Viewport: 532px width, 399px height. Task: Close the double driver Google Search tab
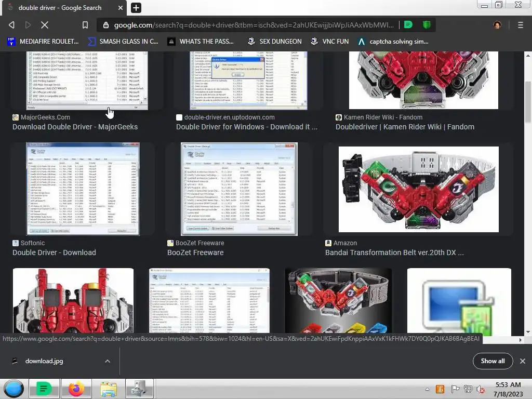121,7
